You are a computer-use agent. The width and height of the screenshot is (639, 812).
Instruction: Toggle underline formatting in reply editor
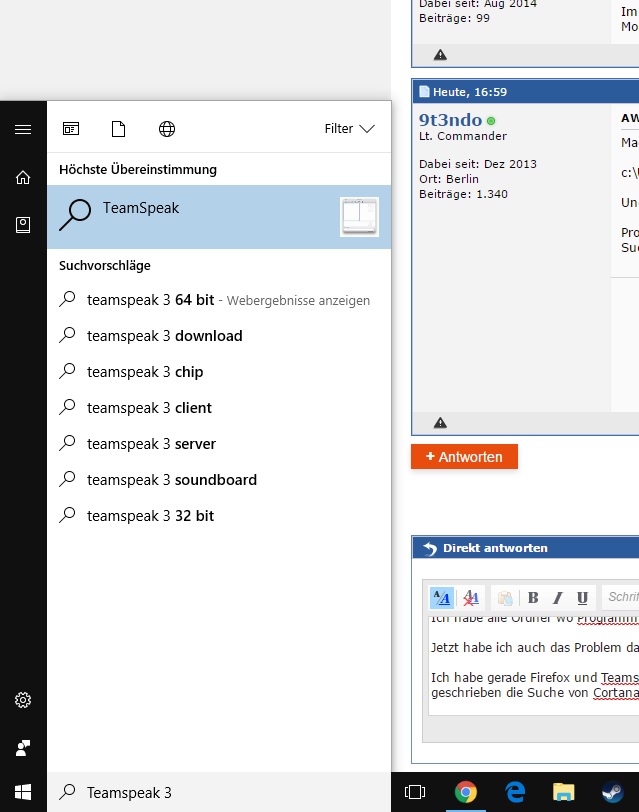click(582, 598)
